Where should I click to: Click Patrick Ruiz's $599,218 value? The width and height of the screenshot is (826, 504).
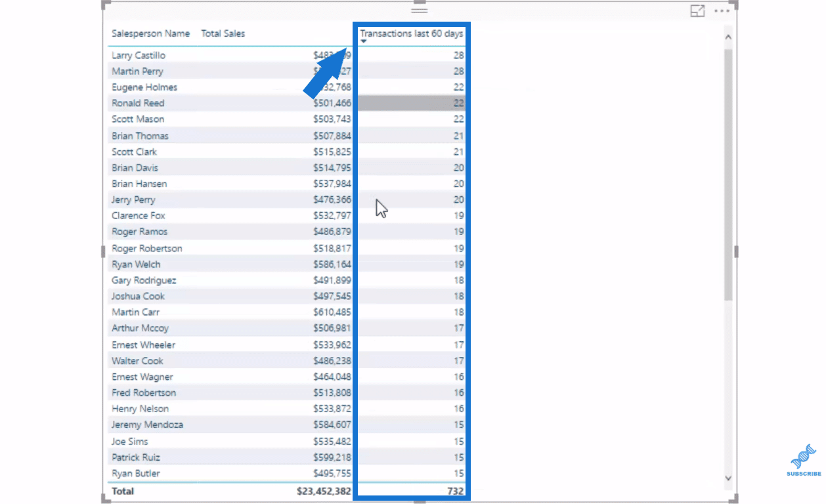pos(332,457)
